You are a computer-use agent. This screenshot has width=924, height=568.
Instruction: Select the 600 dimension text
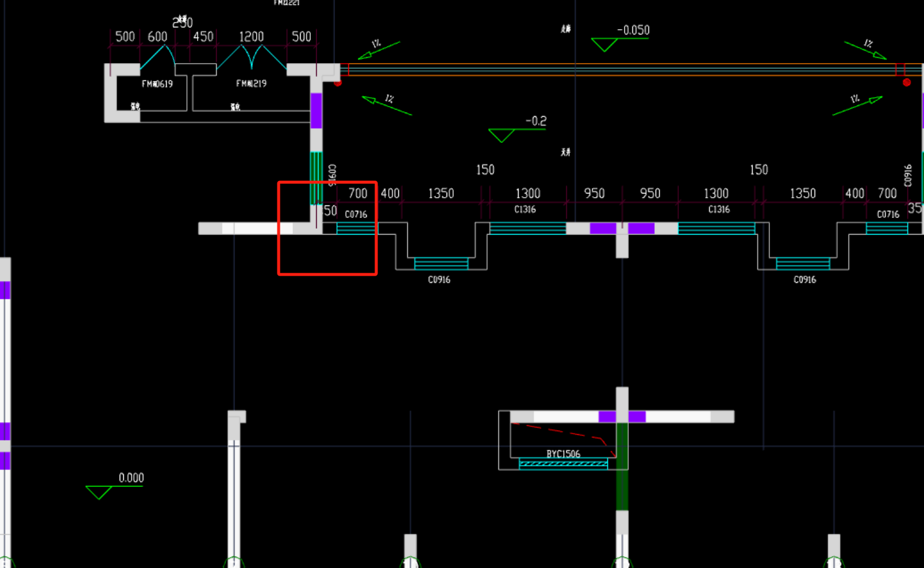point(157,37)
